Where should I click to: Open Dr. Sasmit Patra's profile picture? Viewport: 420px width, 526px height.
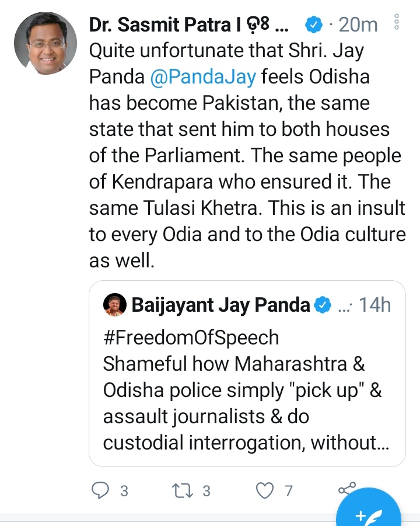coord(45,43)
